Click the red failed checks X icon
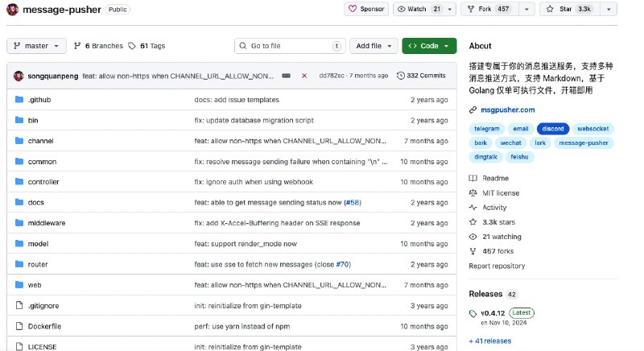Screen dimensions: 644x351 [304, 76]
